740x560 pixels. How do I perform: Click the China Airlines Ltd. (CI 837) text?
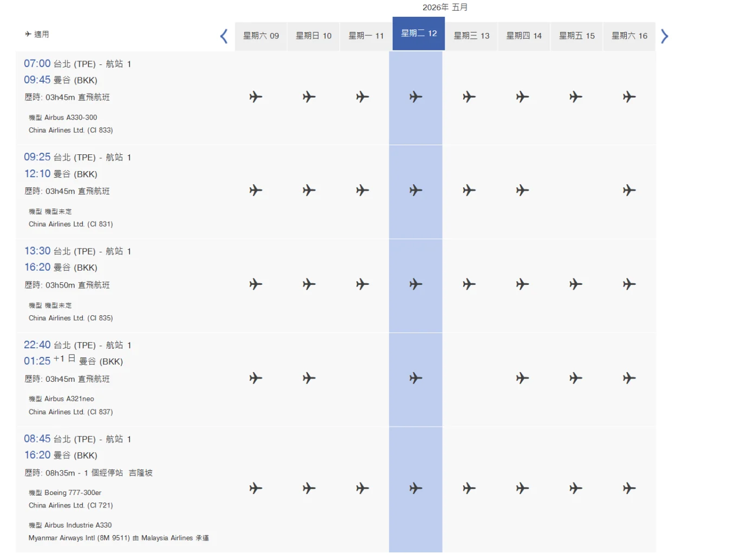[71, 412]
